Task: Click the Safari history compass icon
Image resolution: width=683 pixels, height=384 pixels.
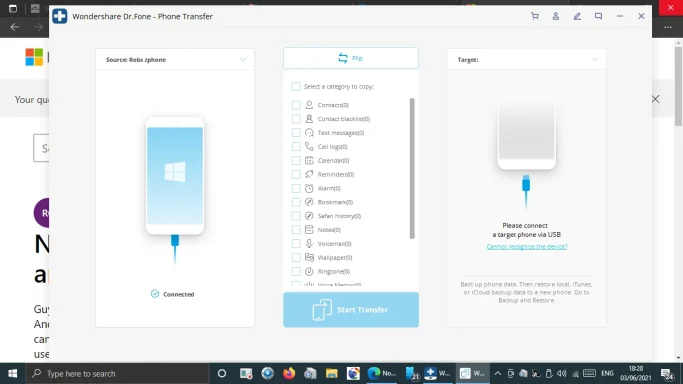Action: click(x=309, y=216)
